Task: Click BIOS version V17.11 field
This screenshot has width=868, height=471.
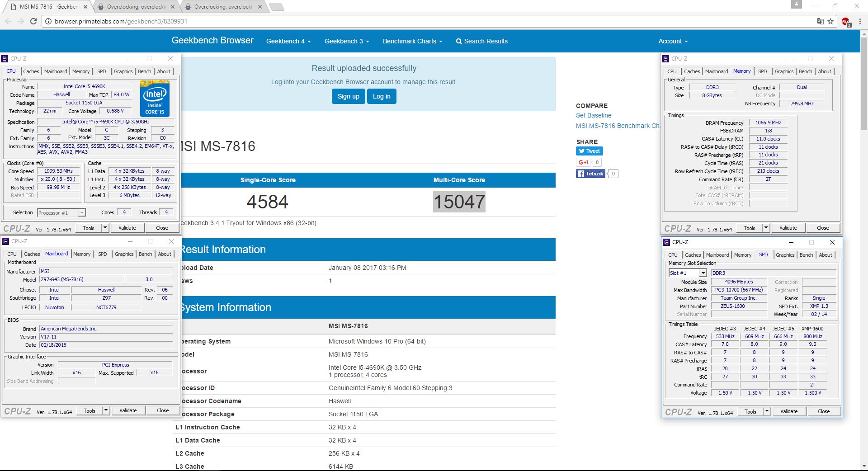Action: click(106, 337)
